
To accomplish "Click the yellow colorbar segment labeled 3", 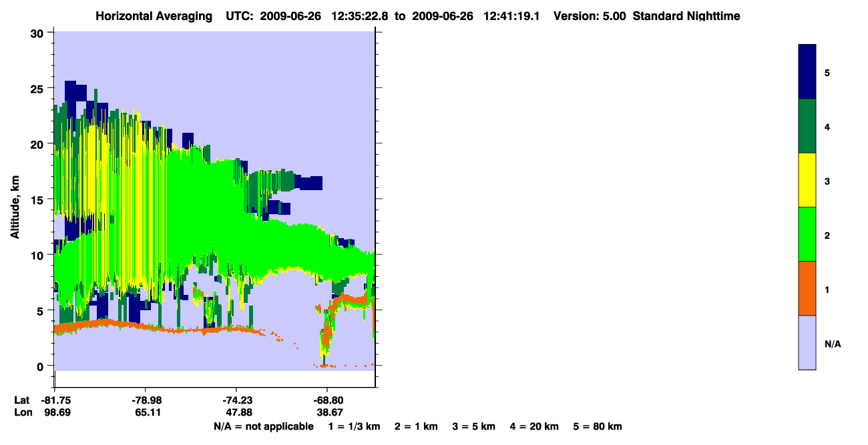I will (807, 180).
